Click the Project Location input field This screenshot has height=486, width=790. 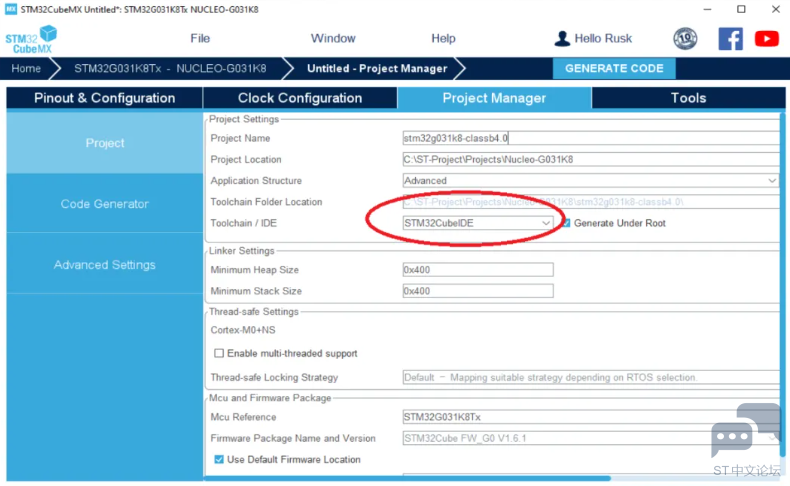[590, 159]
